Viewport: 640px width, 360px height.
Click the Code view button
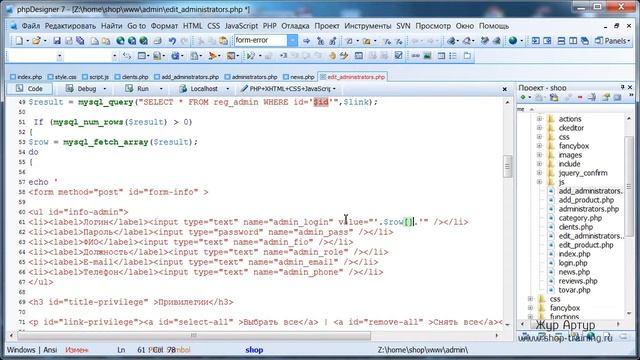pos(29,89)
